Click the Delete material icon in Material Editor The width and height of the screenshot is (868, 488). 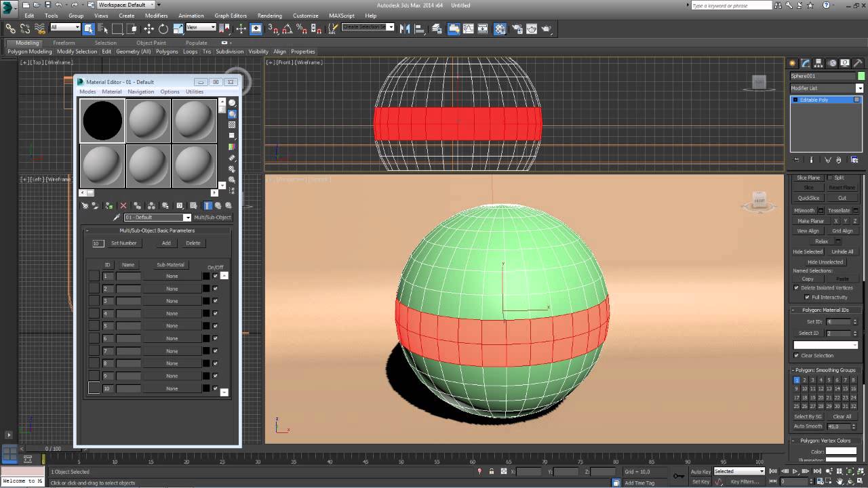tap(123, 205)
